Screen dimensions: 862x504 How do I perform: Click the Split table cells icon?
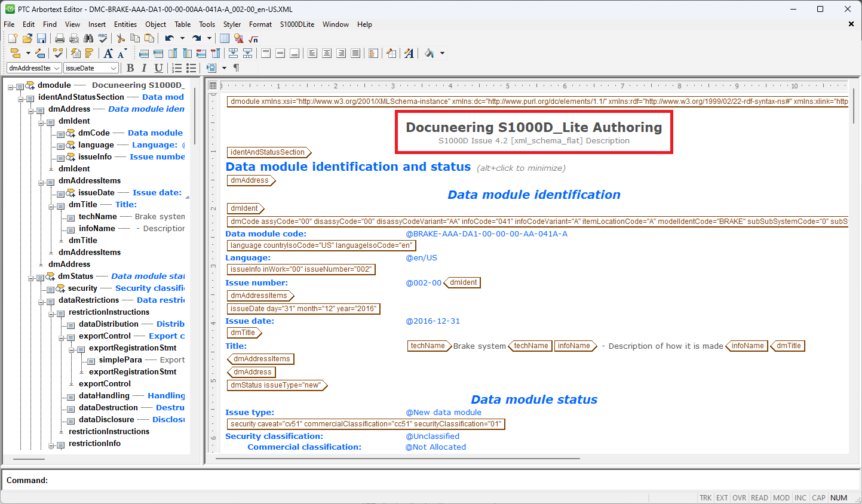point(247,53)
